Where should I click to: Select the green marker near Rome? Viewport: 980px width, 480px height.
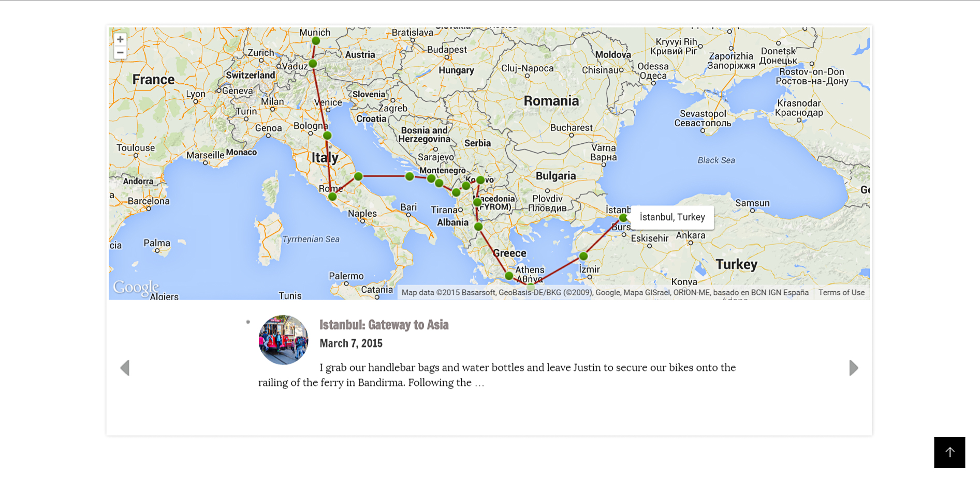click(x=332, y=197)
